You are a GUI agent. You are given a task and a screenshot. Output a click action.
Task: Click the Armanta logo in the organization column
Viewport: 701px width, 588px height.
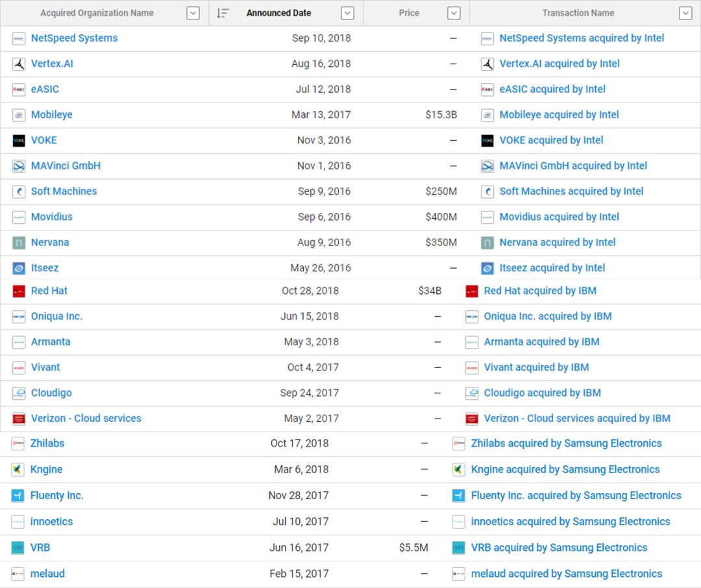click(x=19, y=343)
